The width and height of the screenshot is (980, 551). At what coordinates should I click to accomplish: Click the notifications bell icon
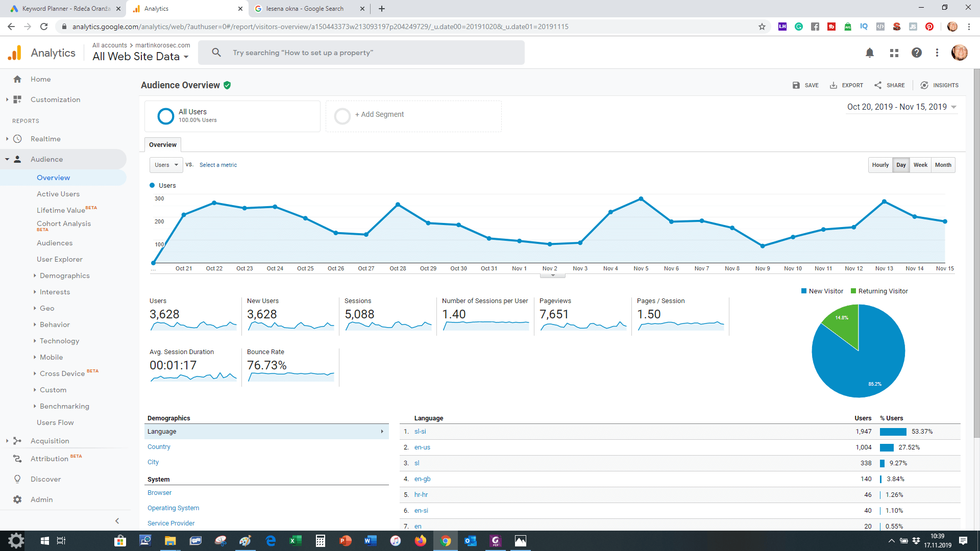[870, 53]
